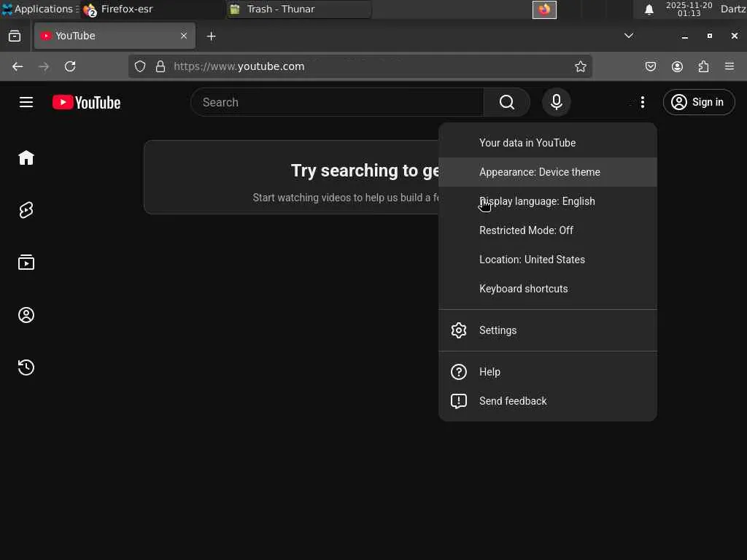
Task: Open Firefox application hamburger menu
Action: [729, 66]
